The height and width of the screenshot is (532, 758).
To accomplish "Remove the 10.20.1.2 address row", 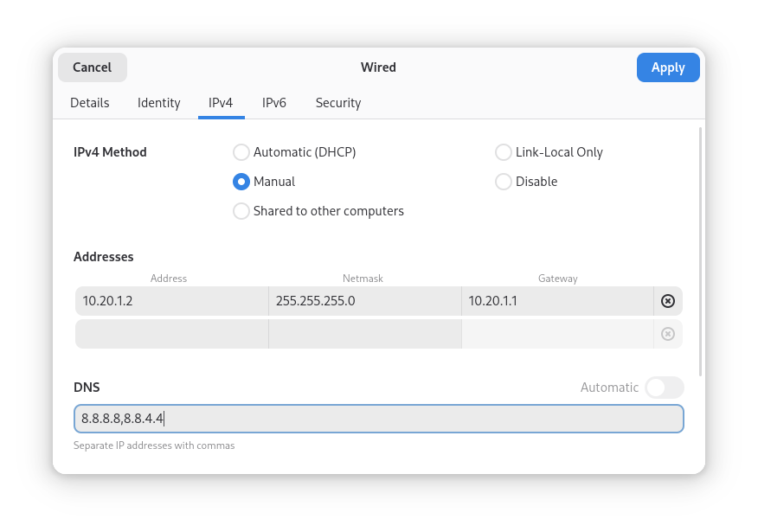I will pyautogui.click(x=667, y=301).
